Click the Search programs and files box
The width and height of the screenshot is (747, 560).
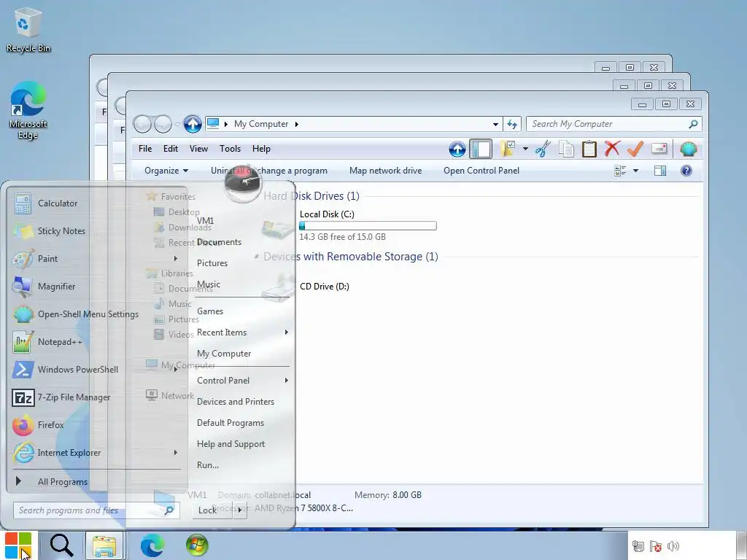click(x=96, y=510)
